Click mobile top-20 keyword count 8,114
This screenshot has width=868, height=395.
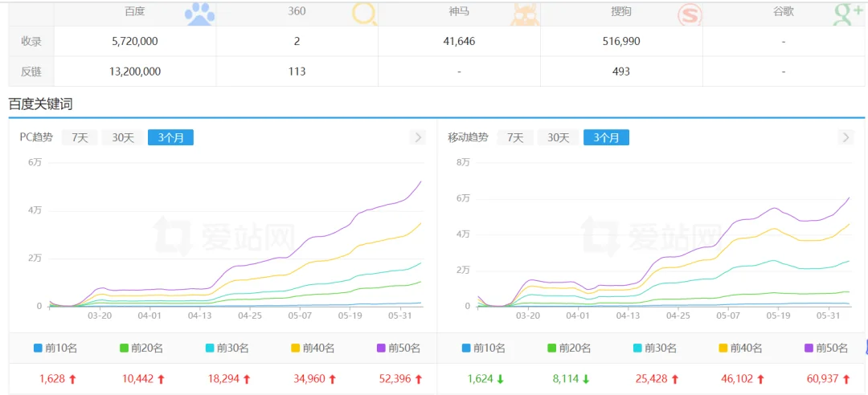(x=567, y=379)
